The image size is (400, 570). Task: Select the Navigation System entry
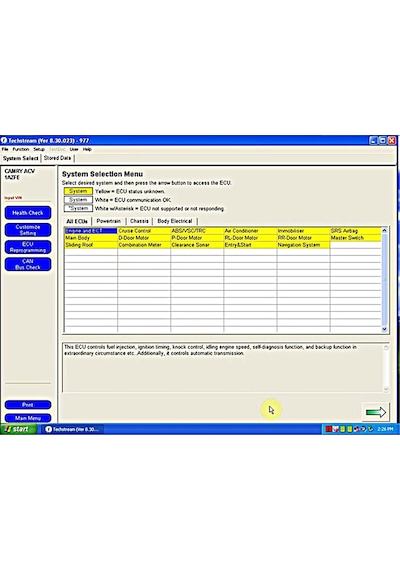(303, 245)
